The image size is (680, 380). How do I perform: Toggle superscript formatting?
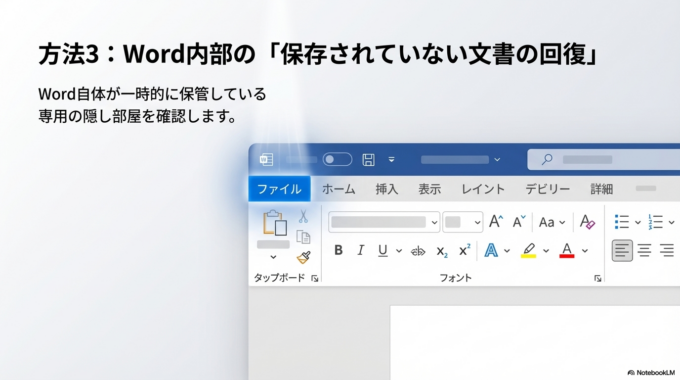tap(464, 250)
